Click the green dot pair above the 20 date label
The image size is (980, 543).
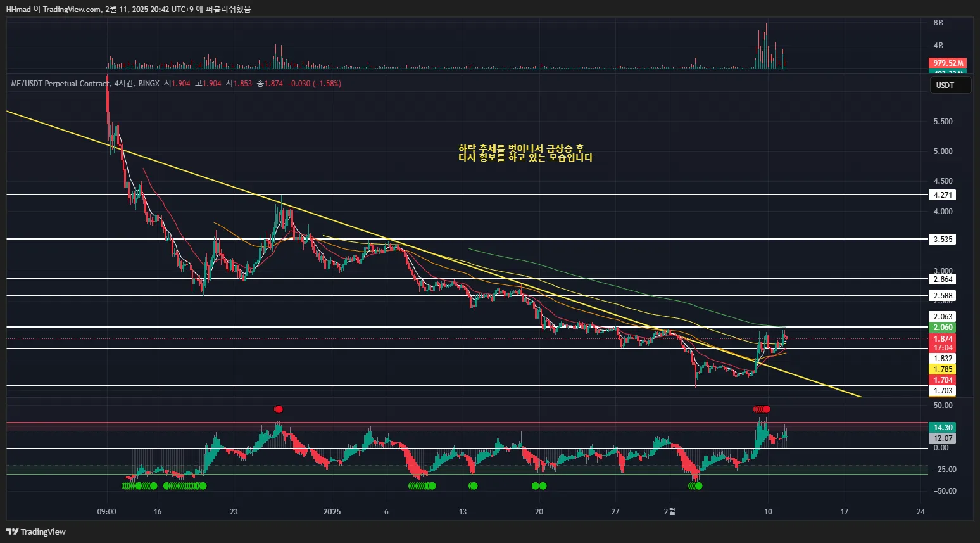539,486
